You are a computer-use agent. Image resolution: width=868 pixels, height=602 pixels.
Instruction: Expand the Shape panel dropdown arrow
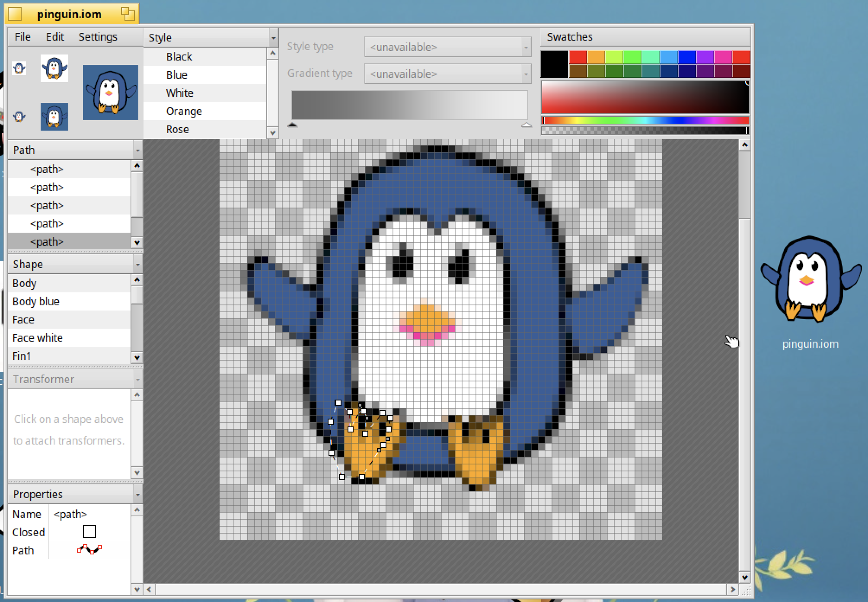[137, 265]
